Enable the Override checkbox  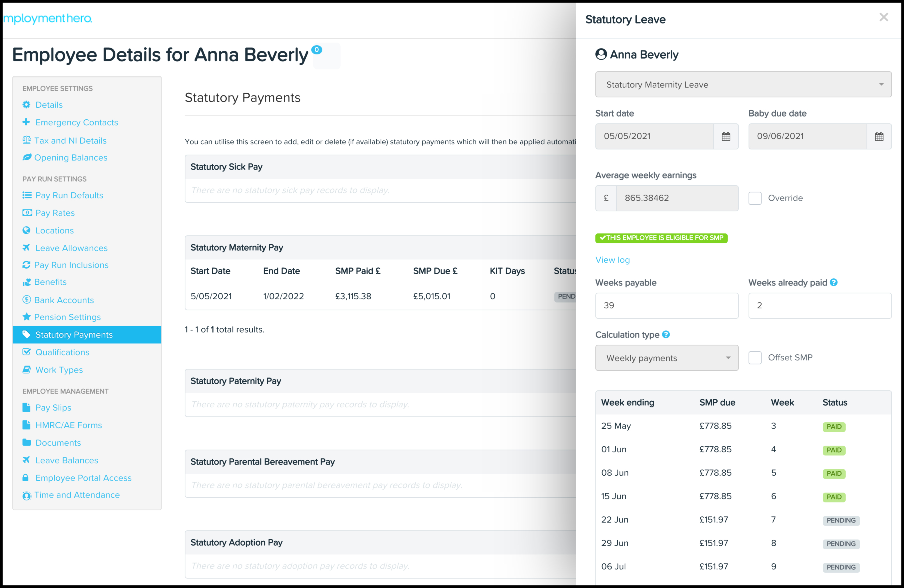[x=755, y=198]
